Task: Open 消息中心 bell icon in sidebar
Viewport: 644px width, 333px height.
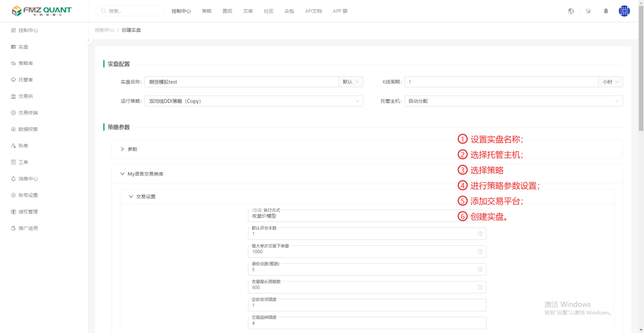Action: (x=13, y=178)
